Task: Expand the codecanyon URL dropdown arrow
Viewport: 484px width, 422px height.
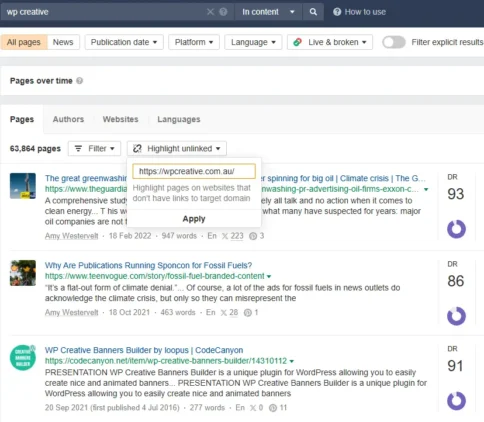Action: pos(292,361)
